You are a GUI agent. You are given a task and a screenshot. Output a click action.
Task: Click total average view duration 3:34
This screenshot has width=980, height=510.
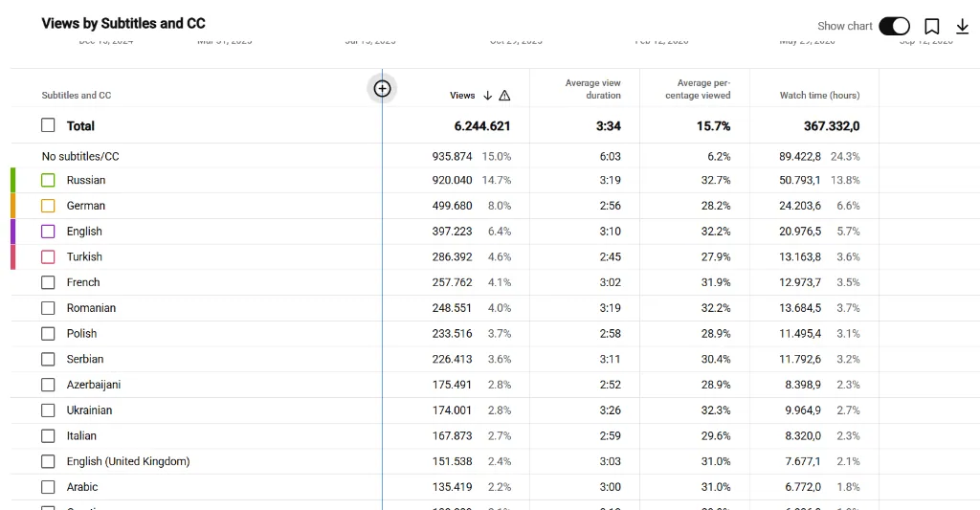pyautogui.click(x=608, y=125)
